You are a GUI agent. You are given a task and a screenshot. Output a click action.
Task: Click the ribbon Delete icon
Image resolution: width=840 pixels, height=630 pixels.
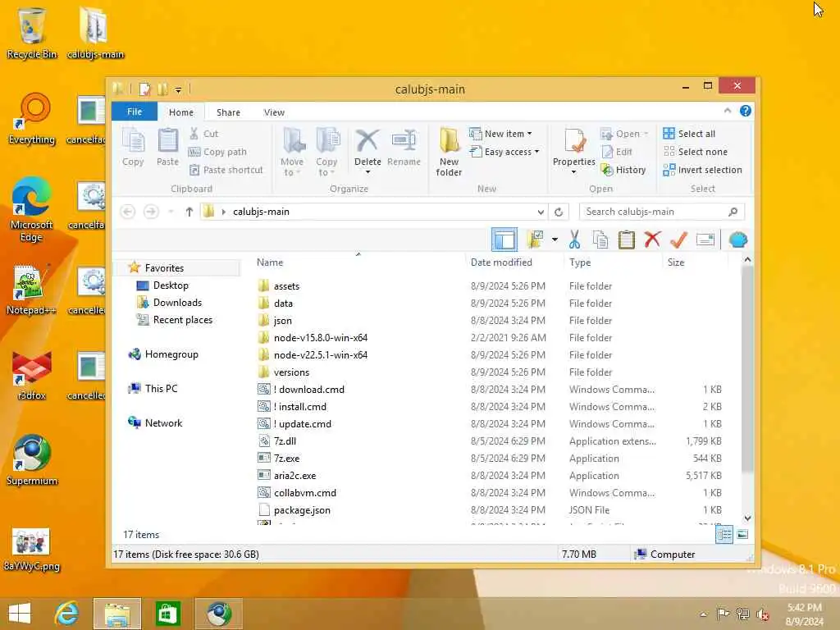[367, 141]
